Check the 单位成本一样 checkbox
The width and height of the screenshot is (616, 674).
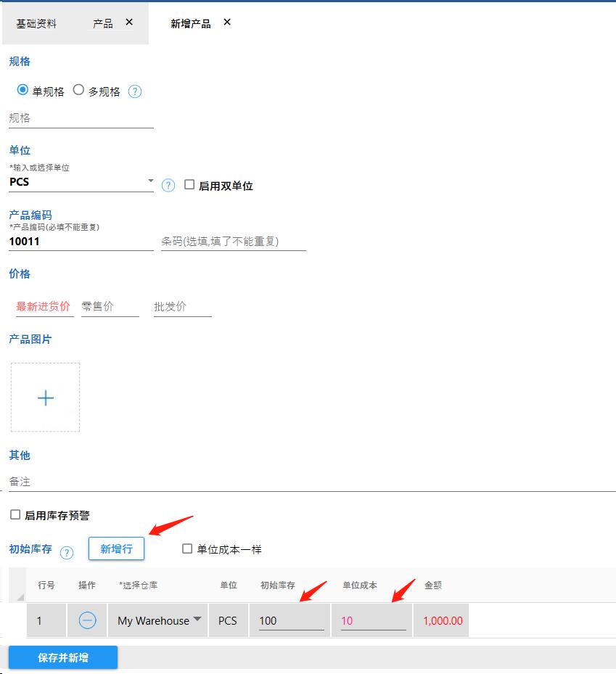(188, 549)
